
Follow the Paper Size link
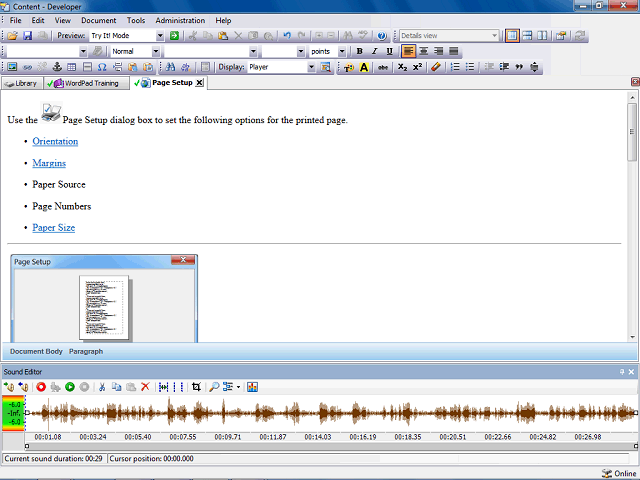[53, 227]
